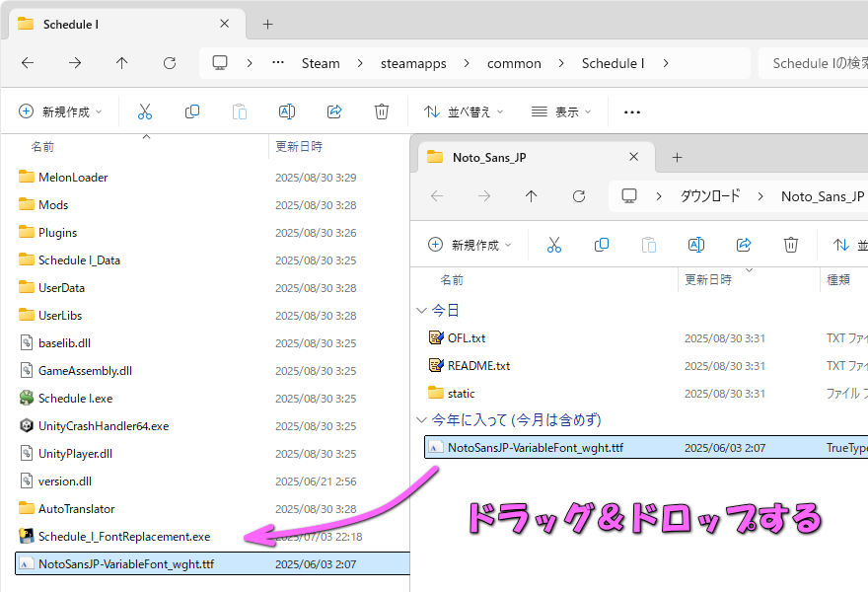The image size is (868, 592).
Task: Expand hidden path with ellipsis in Schedule I address bar
Action: coord(278,63)
